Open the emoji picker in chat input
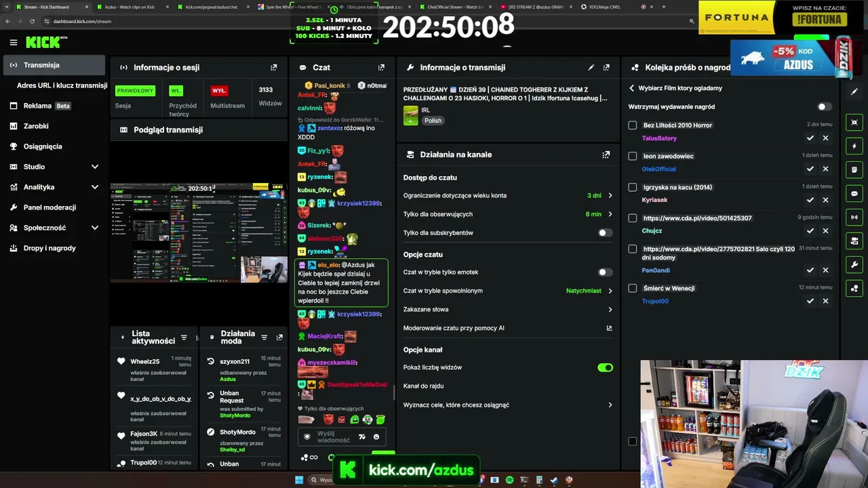868x488 pixels. 376,437
